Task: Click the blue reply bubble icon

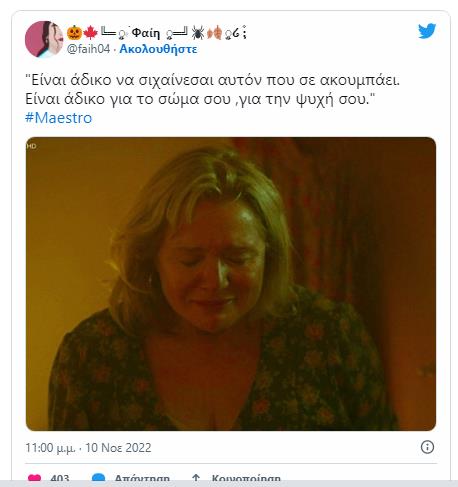Action: (x=98, y=478)
